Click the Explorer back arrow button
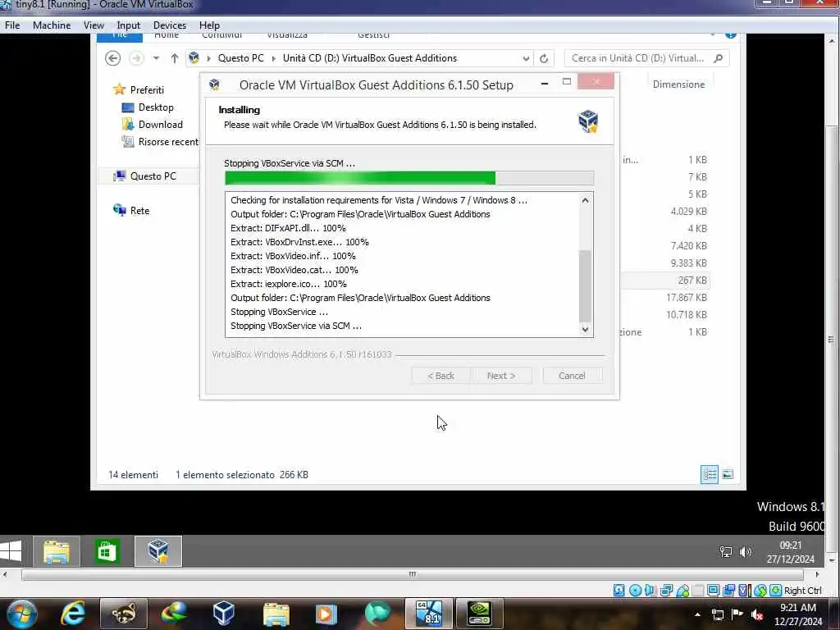 tap(112, 58)
